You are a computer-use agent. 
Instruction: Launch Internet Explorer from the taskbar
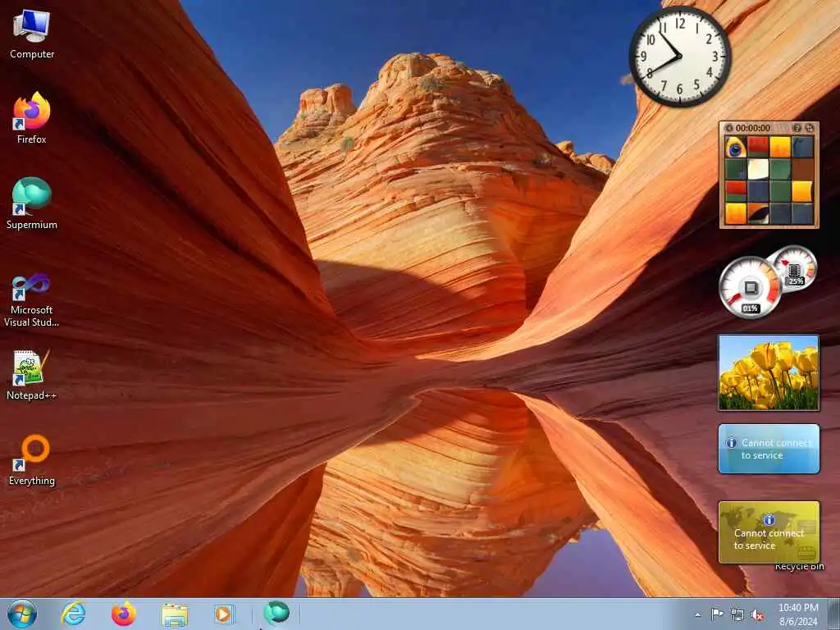73,614
